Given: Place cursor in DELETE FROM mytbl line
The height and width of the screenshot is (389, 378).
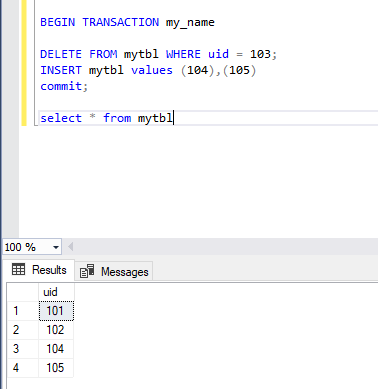Looking at the screenshot, I should (x=158, y=54).
